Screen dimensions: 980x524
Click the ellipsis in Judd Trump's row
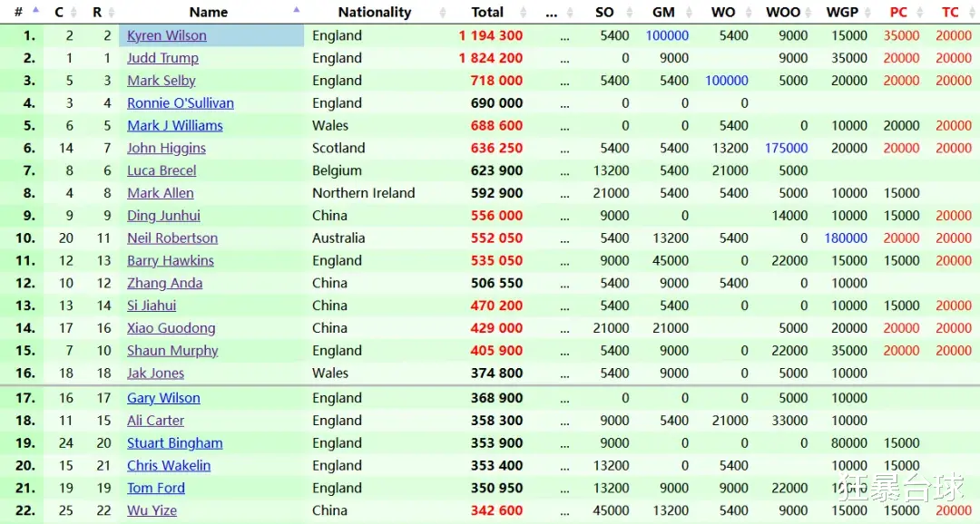click(x=564, y=59)
